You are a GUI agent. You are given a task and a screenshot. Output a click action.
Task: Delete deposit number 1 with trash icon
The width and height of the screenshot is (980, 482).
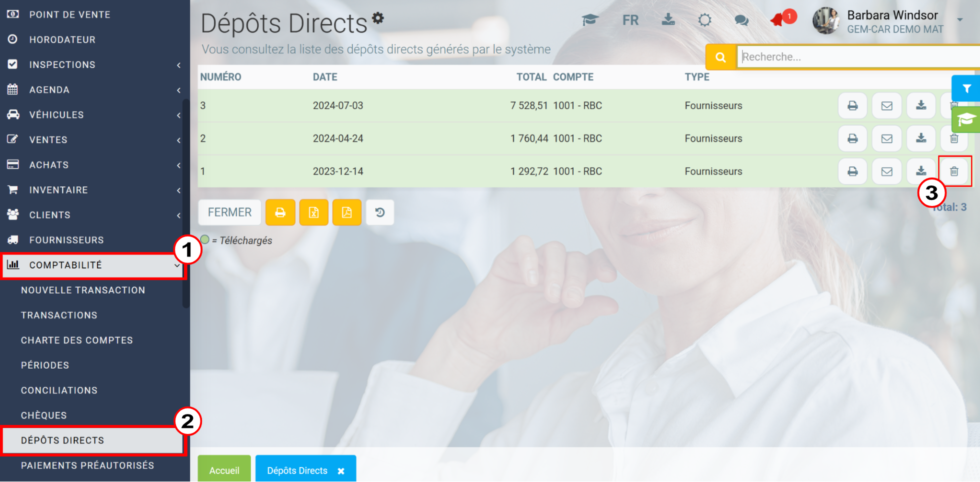click(x=954, y=171)
